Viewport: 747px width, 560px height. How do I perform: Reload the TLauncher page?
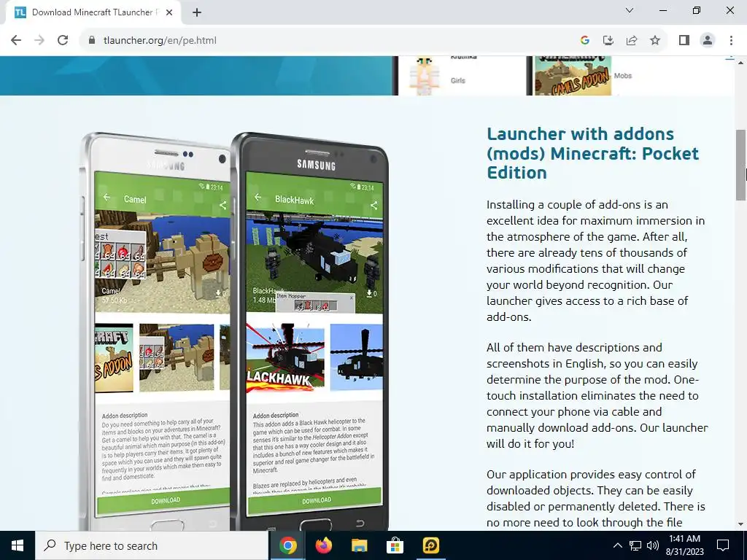click(63, 41)
